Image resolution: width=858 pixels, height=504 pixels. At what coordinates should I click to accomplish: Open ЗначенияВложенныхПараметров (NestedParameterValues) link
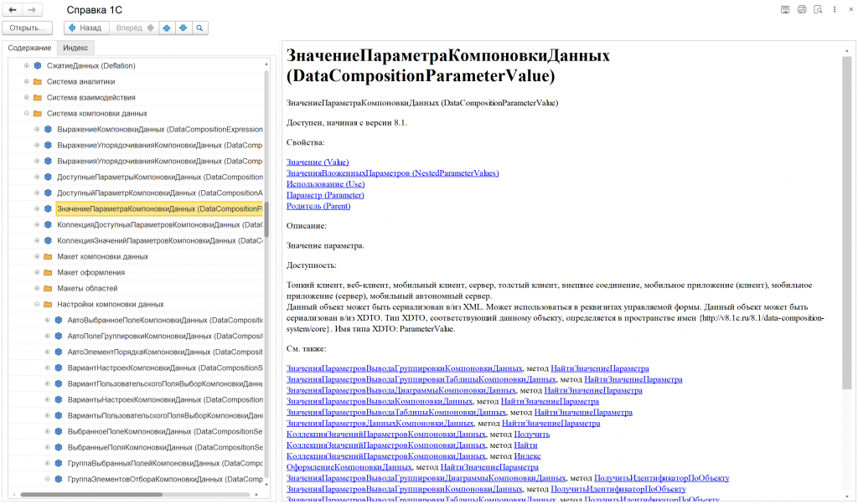[392, 173]
